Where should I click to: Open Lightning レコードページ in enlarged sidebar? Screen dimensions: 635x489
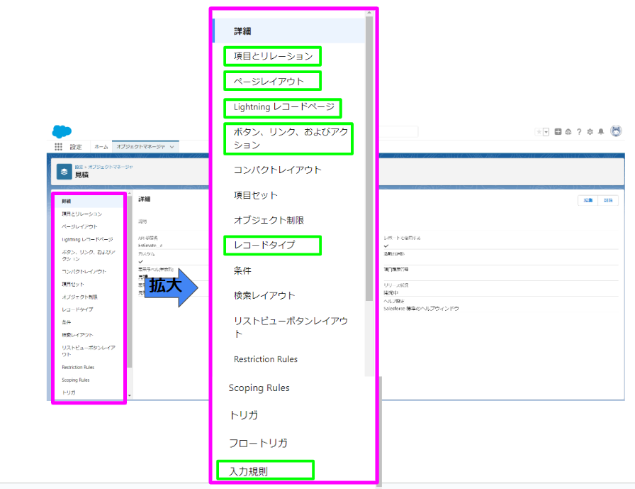tap(281, 107)
